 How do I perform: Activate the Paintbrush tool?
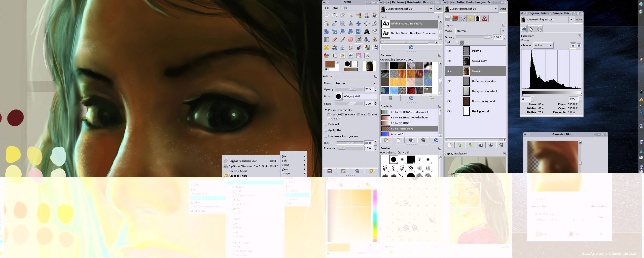click(x=342, y=40)
